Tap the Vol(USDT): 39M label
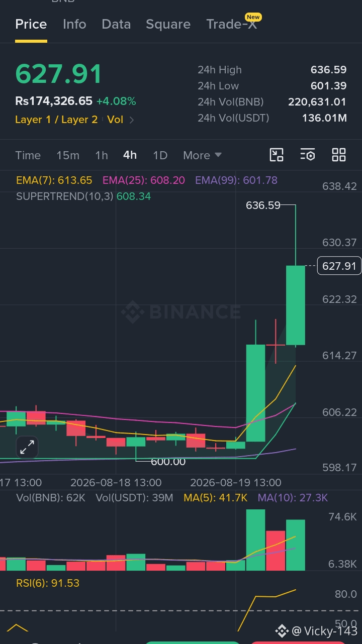The height and width of the screenshot is (644, 362). pyautogui.click(x=134, y=498)
